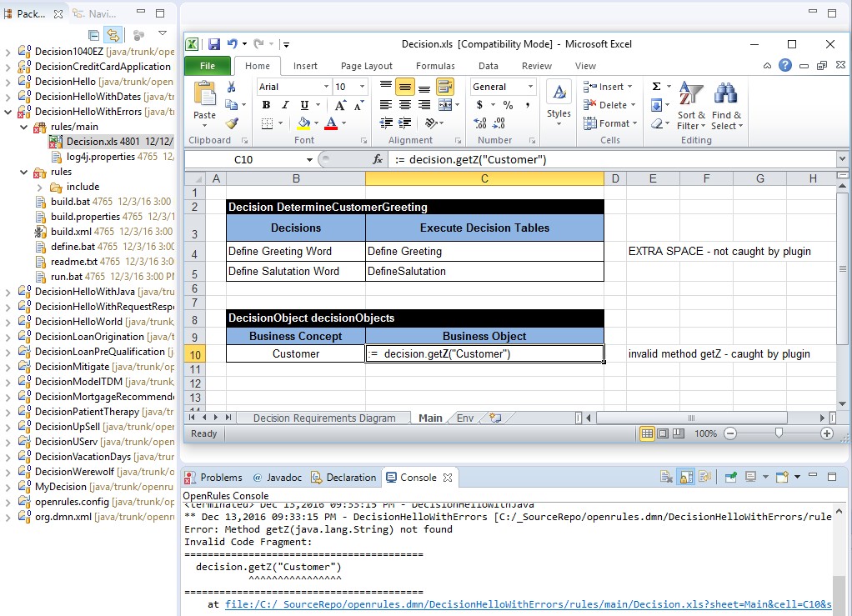Screen dimensions: 852x616
Task: Open the Decision.xls console file link
Action: [529, 604]
